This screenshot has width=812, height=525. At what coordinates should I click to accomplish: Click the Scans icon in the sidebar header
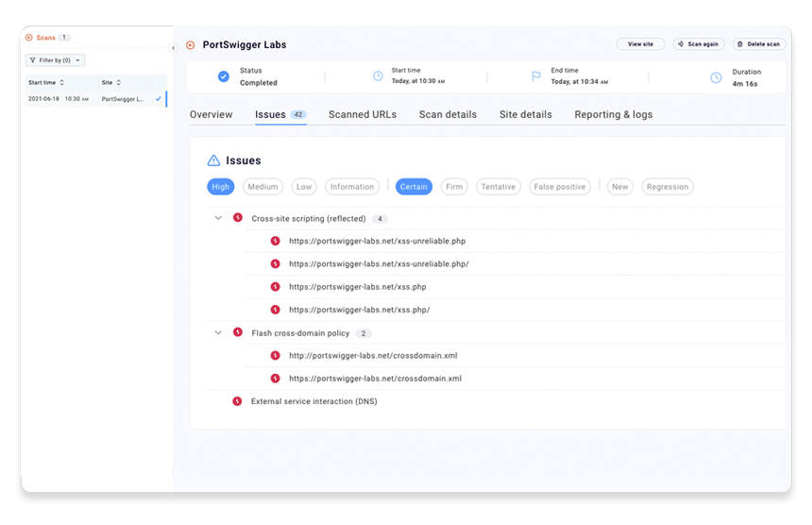[x=28, y=38]
